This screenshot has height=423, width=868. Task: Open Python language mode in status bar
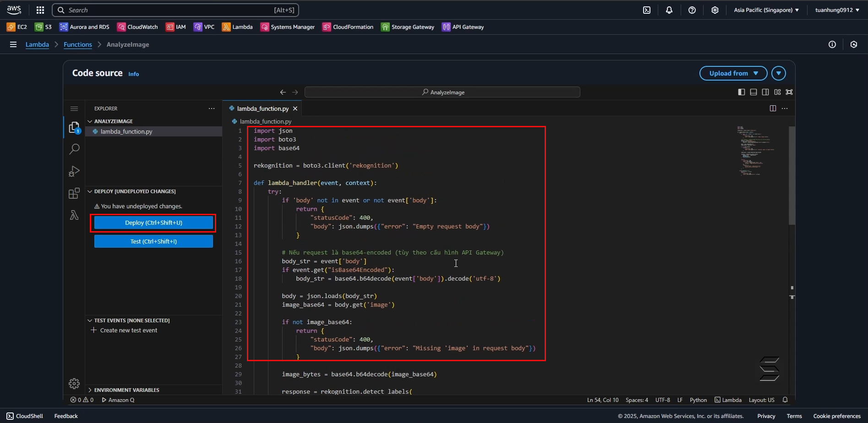pyautogui.click(x=698, y=400)
